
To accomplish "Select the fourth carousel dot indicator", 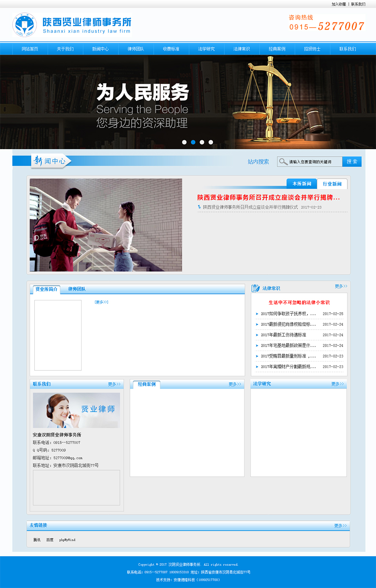I will [x=211, y=142].
